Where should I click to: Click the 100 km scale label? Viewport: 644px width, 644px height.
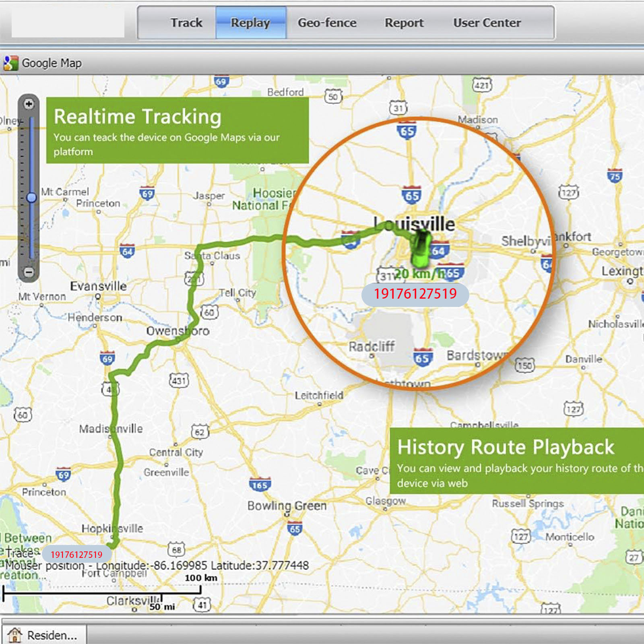tap(201, 578)
